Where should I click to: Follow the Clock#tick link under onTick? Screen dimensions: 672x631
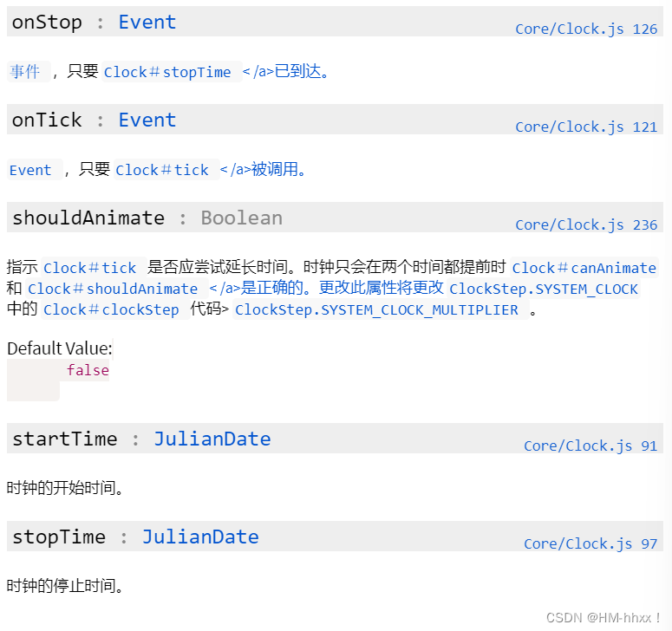pos(162,170)
